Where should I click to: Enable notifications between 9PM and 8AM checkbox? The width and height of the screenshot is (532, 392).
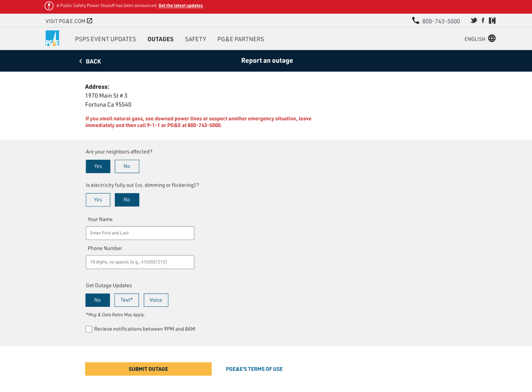89,329
